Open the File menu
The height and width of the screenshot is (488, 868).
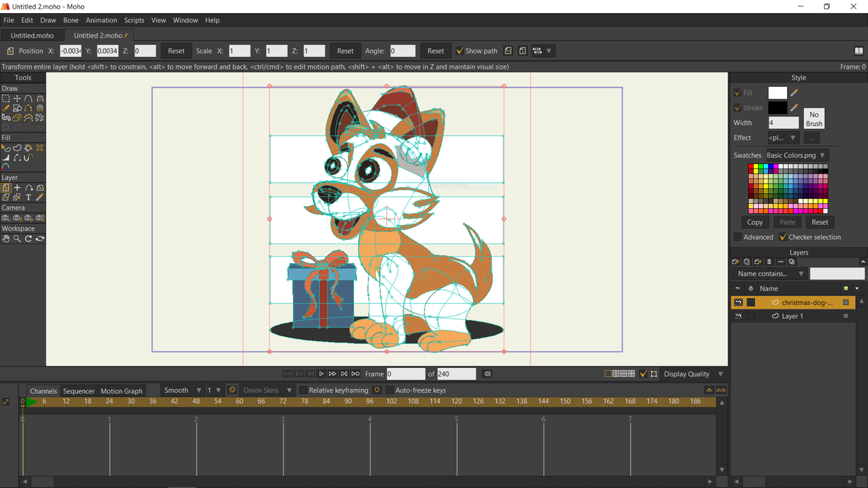[x=9, y=20]
